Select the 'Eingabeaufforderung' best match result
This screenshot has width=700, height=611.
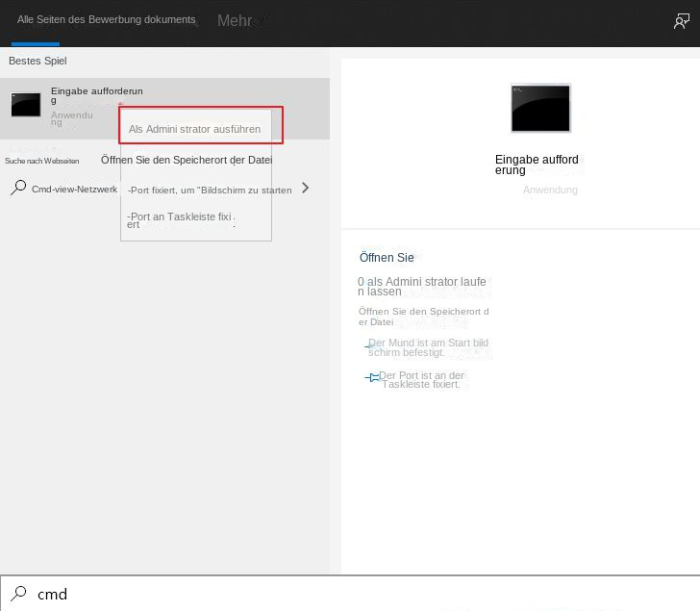[164, 109]
